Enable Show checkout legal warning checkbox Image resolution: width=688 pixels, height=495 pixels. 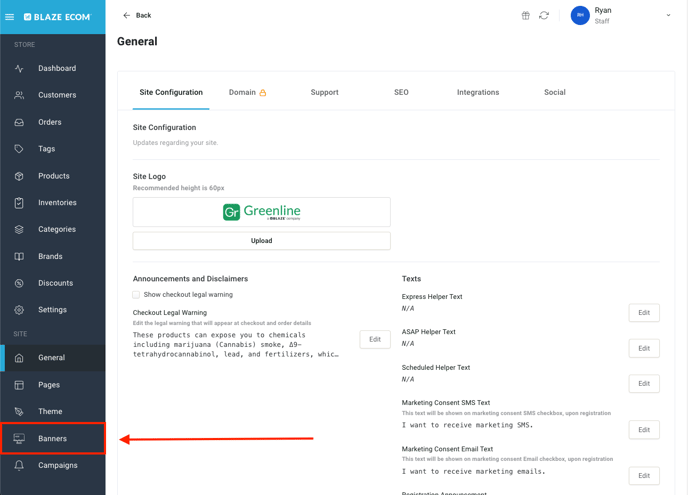pyautogui.click(x=137, y=295)
